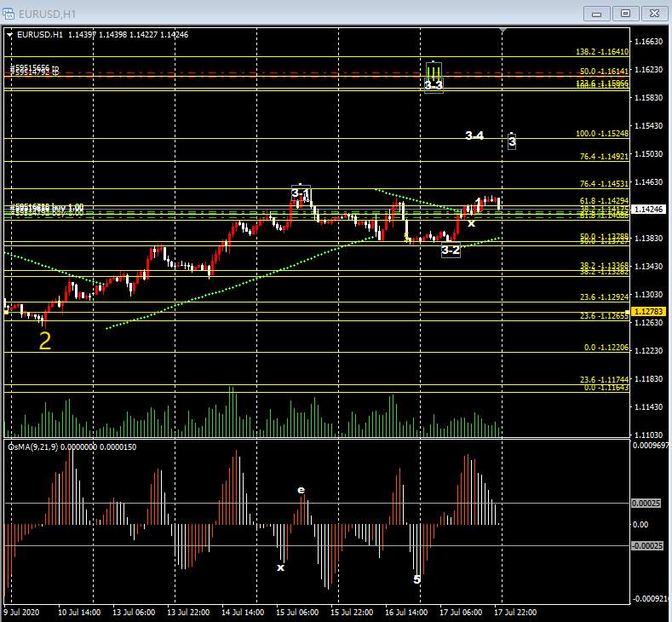672x622 pixels.
Task: Select the wave label 3-2 on the chart
Action: click(451, 250)
